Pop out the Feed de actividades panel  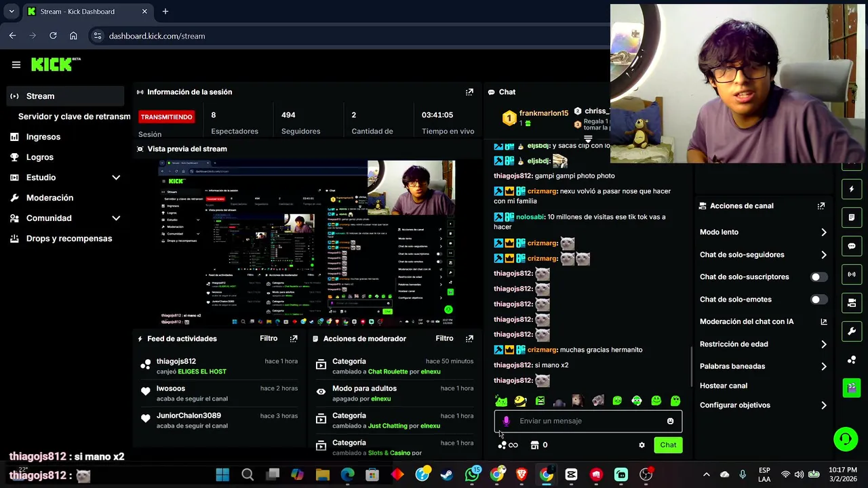tap(294, 339)
